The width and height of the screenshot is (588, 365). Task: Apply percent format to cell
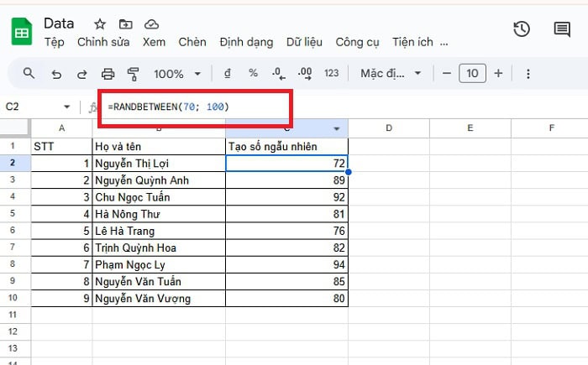click(x=253, y=74)
